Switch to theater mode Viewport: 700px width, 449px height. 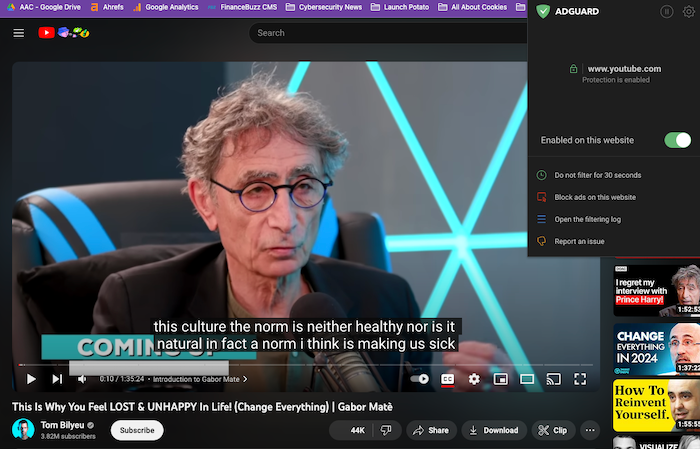pyautogui.click(x=526, y=379)
